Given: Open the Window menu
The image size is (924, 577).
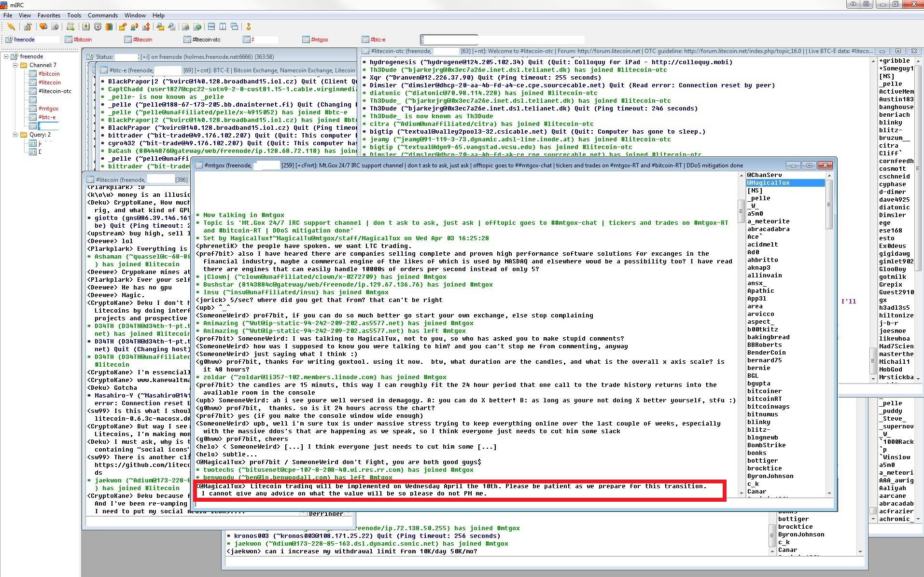Looking at the screenshot, I should coord(135,15).
